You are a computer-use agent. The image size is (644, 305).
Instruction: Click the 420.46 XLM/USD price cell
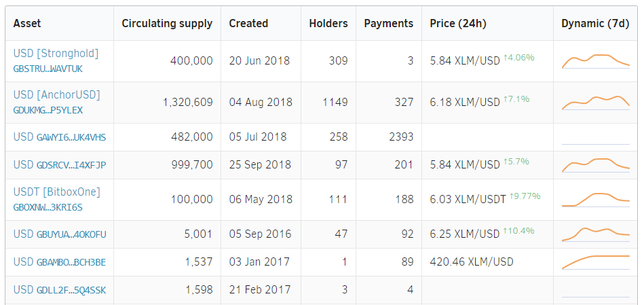472,262
